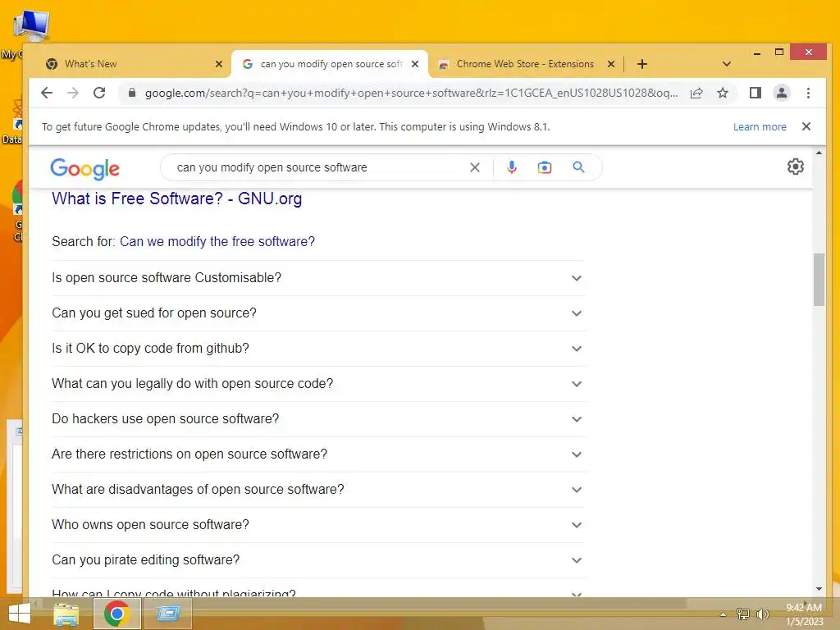Expand 'Is it OK to copy code from github?'
Image resolution: width=840 pixels, height=630 pixels.
tap(317, 349)
